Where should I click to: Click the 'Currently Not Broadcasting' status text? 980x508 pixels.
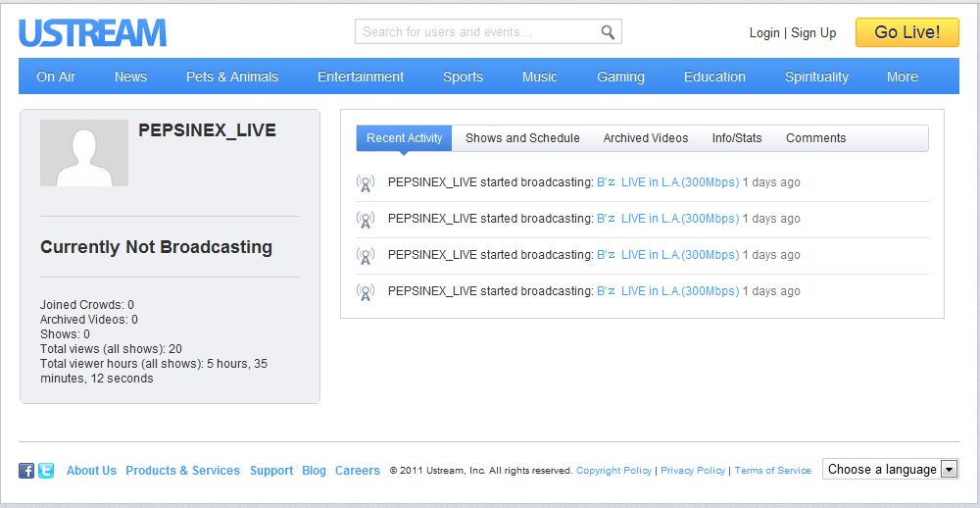(156, 247)
